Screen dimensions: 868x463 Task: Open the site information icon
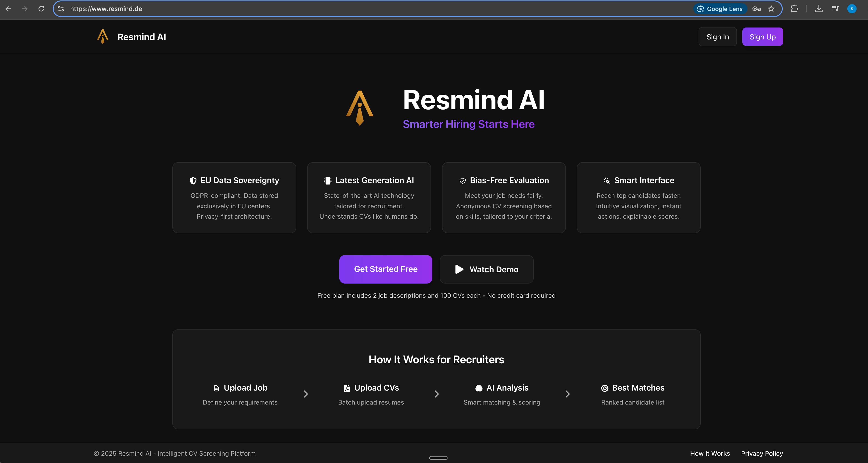(x=61, y=9)
